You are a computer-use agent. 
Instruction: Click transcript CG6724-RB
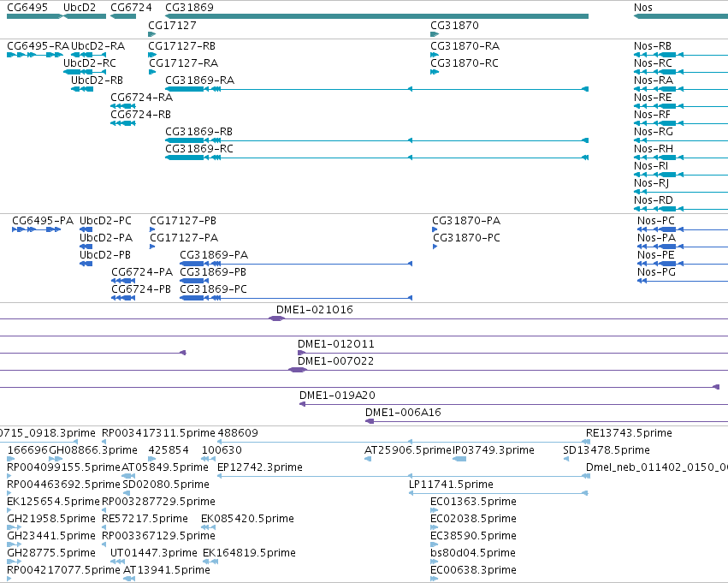(140, 115)
